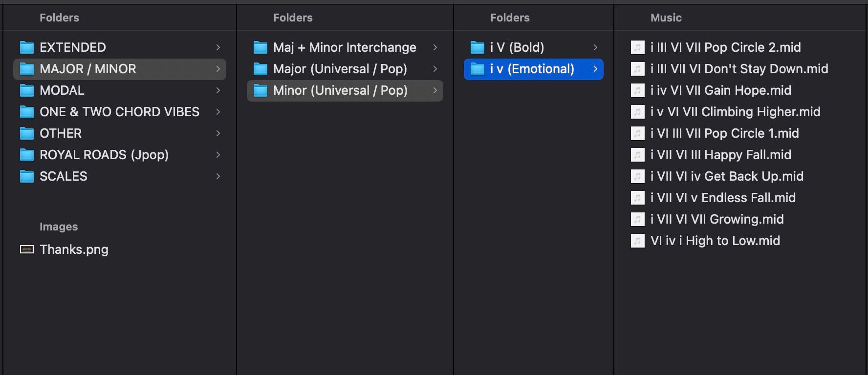This screenshot has height=375, width=868.
Task: Click the MODAL folder icon
Action: [27, 90]
